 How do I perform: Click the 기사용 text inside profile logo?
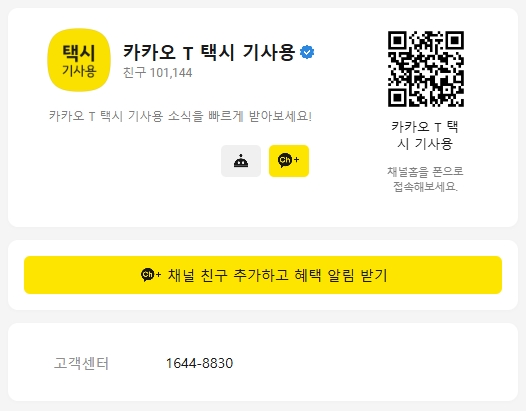[x=79, y=71]
